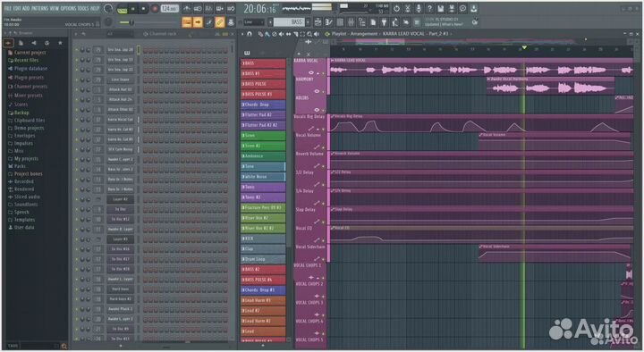
Task: Select the mute speaker tool in playlist
Action: (282, 34)
